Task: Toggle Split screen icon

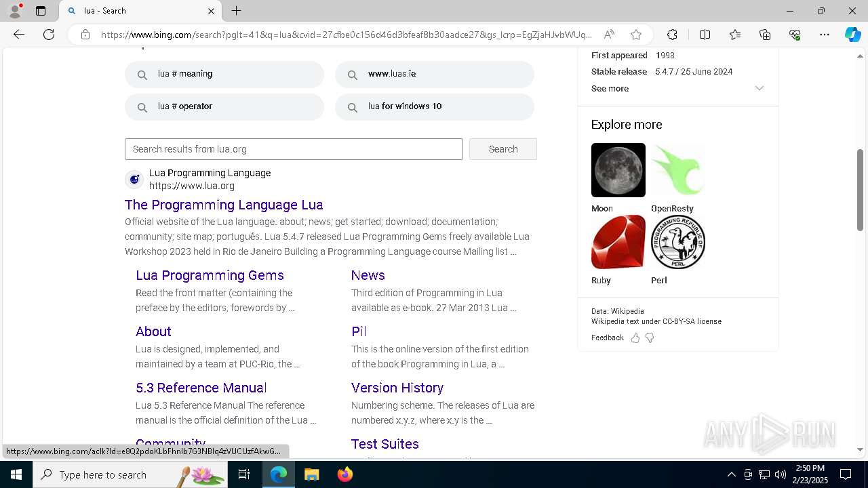Action: coord(705,35)
